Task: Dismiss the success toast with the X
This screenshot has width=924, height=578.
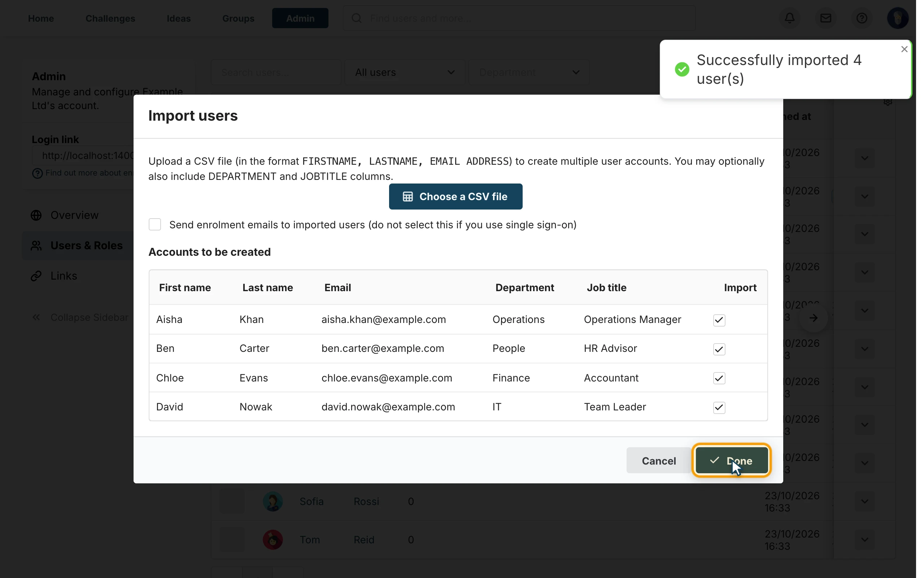Action: [x=904, y=49]
